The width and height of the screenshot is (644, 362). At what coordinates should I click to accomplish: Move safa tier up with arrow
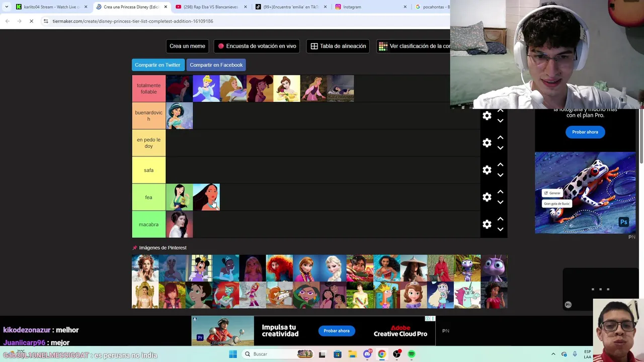pyautogui.click(x=500, y=164)
